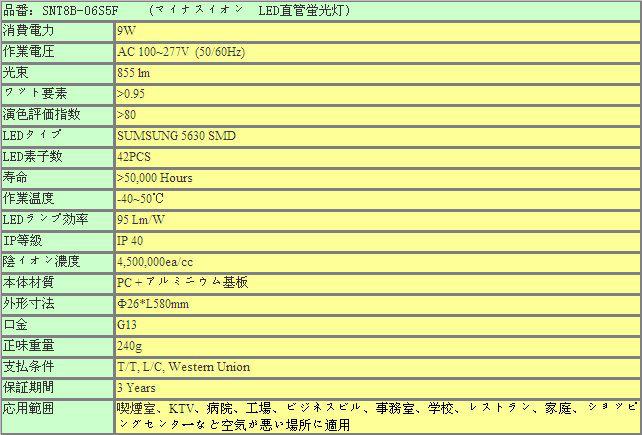Click the product number SNT8B-06S5F header
Screen dimensions: 642x435
[x=70, y=11]
